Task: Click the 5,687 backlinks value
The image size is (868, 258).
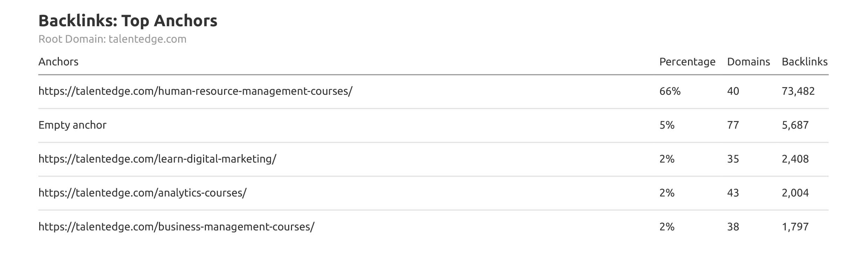Action: click(795, 125)
